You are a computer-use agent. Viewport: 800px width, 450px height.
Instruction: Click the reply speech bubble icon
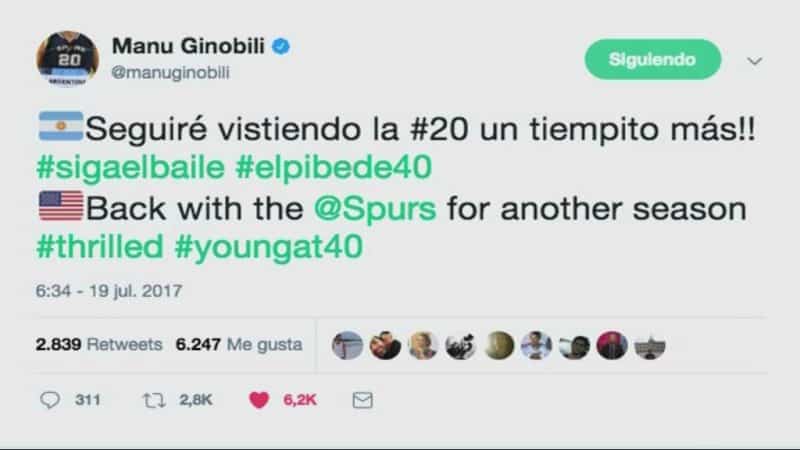[x=50, y=400]
